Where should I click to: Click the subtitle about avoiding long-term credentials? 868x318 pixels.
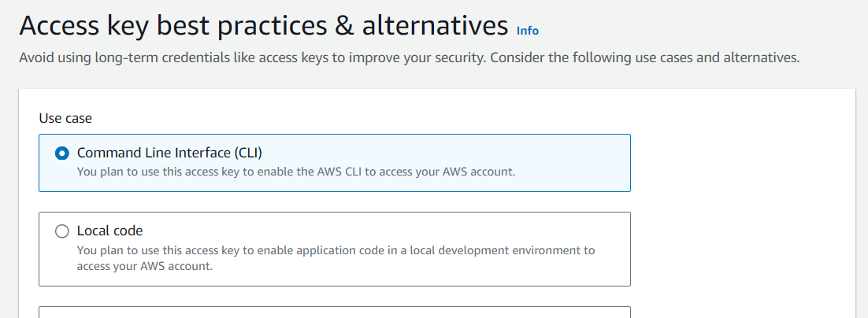[409, 57]
